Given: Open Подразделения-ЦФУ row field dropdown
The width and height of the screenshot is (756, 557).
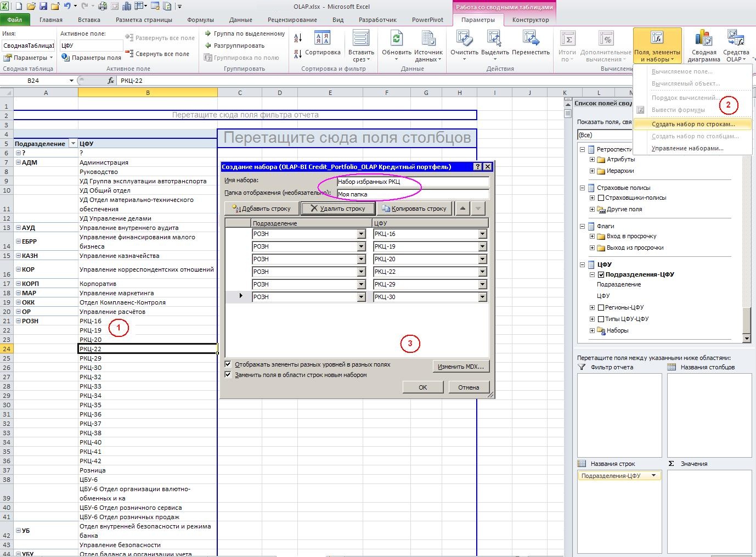Looking at the screenshot, I should pyautogui.click(x=653, y=476).
